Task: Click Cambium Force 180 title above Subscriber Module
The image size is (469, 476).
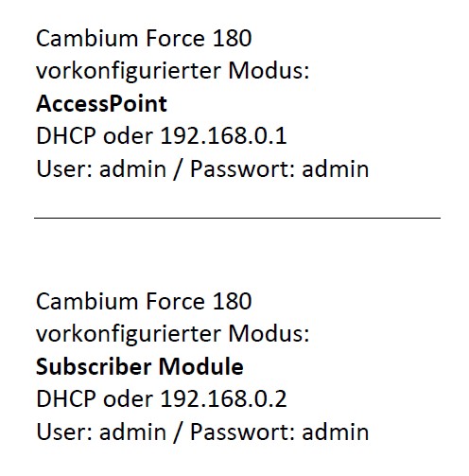Action: coord(144,301)
